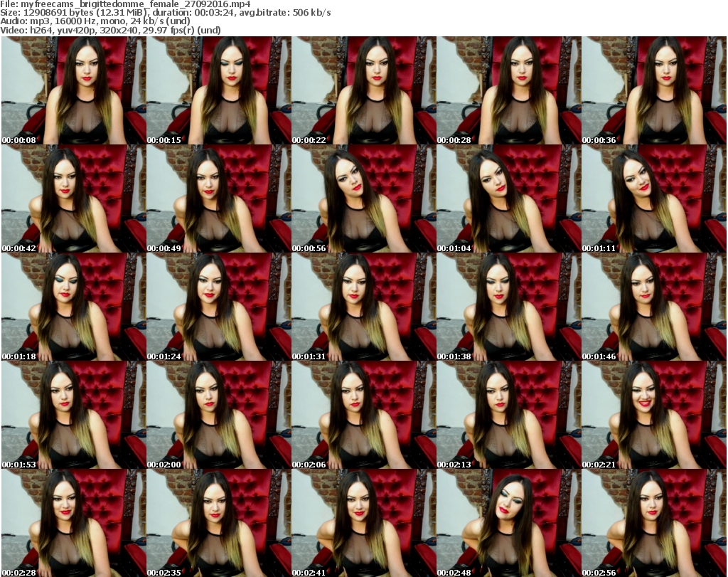
Task: Pick the video frame marked 00:02:21
Action: pyautogui.click(x=654, y=415)
